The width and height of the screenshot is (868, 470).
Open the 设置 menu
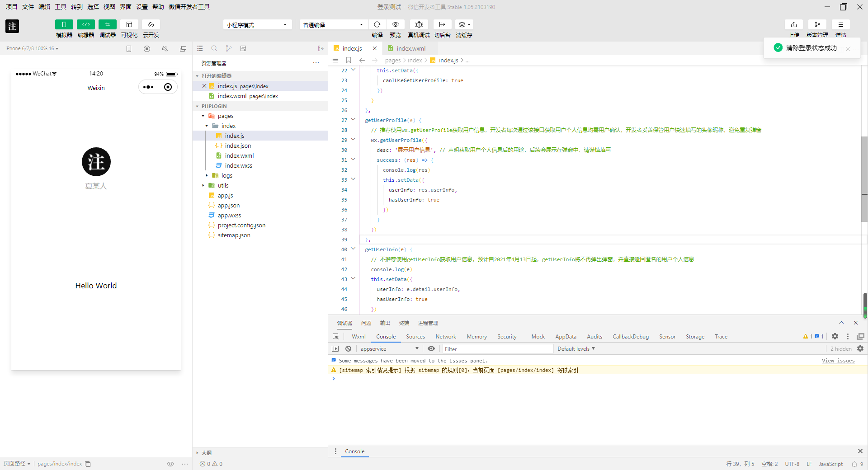tap(142, 7)
